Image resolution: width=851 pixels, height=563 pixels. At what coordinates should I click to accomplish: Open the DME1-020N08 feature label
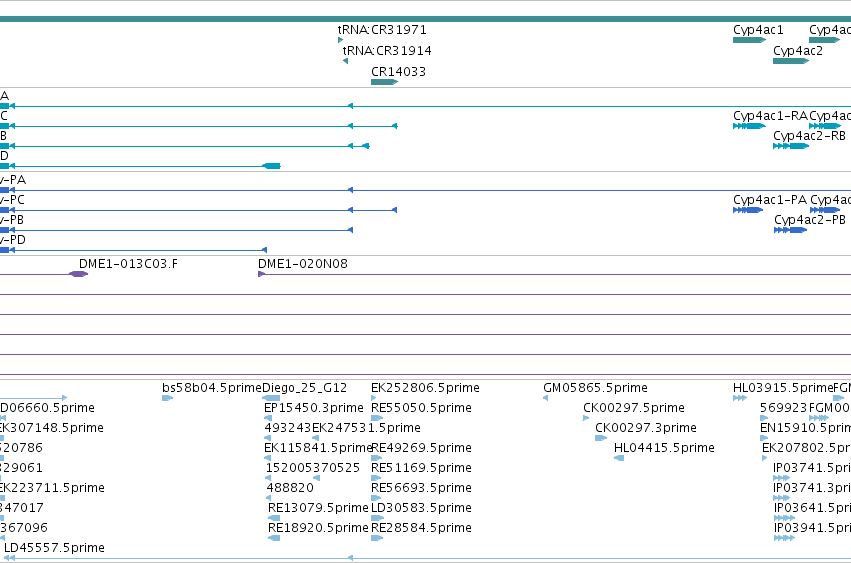[303, 264]
